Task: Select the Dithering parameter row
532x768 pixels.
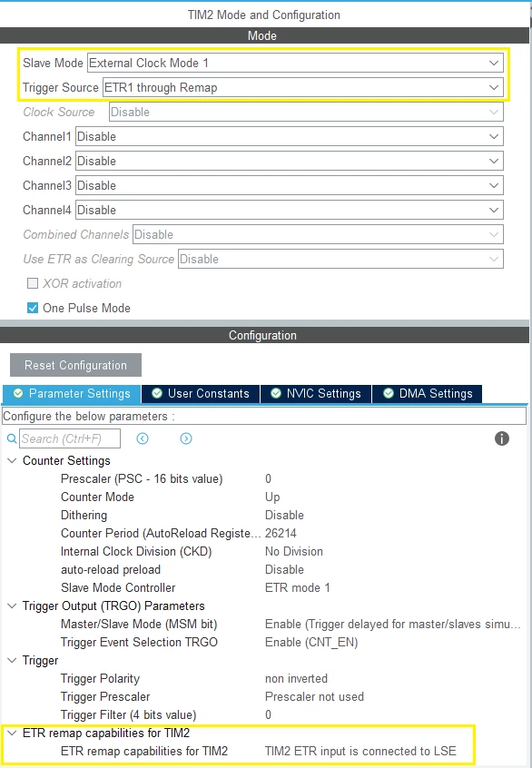Action: pyautogui.click(x=264, y=515)
